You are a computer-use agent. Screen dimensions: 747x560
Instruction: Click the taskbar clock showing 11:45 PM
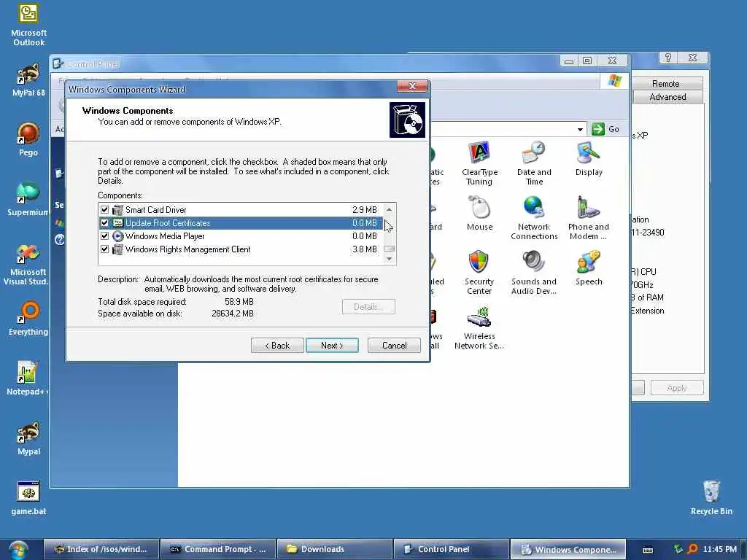tap(720, 549)
